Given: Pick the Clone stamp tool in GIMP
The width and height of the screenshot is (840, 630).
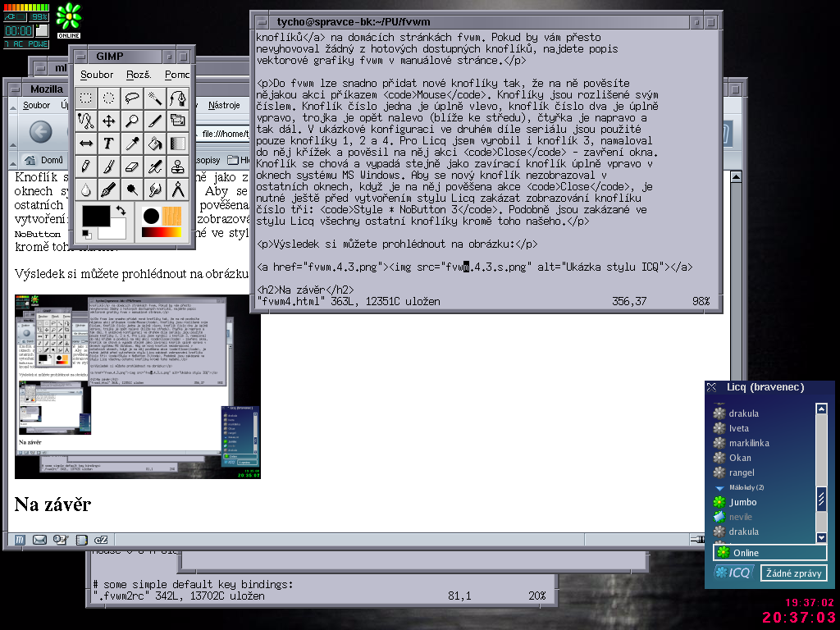Looking at the screenshot, I should pyautogui.click(x=178, y=167).
